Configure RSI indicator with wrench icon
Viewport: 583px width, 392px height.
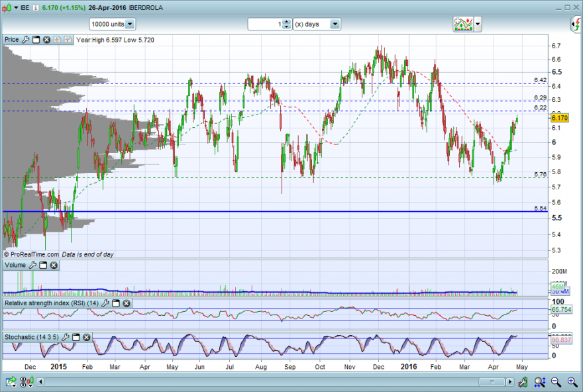(105, 303)
